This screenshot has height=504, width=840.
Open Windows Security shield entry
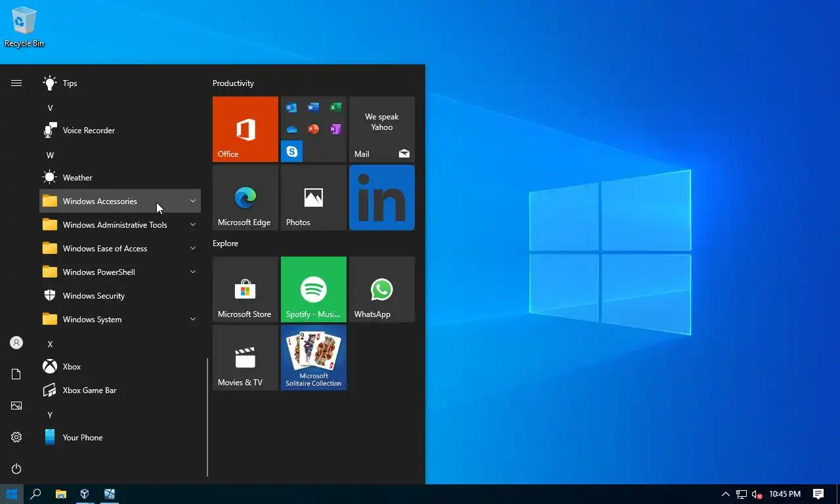120,296
